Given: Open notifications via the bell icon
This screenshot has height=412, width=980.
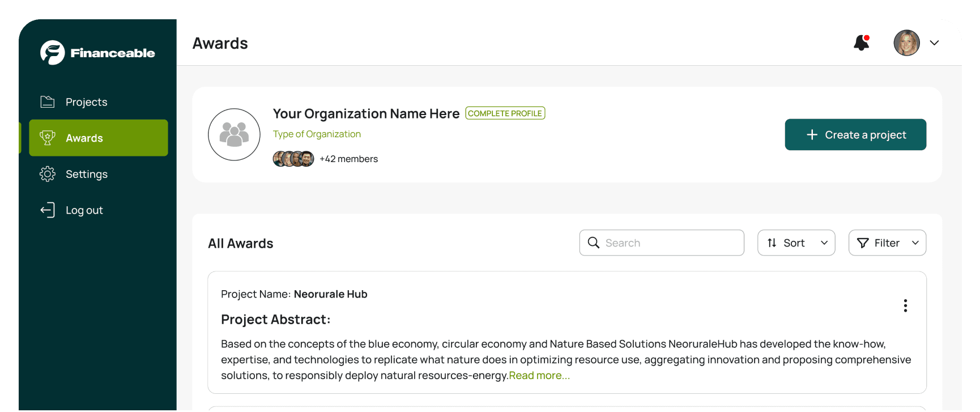Looking at the screenshot, I should coord(861,43).
